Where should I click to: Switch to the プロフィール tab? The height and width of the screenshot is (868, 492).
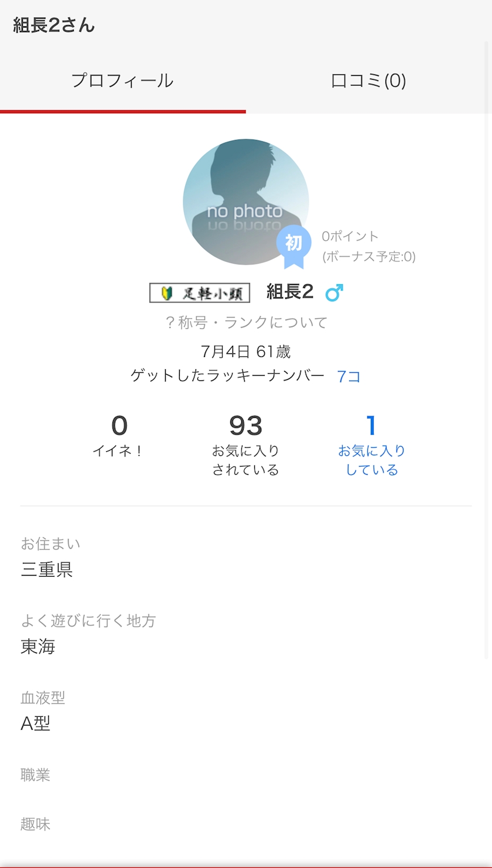click(x=122, y=81)
